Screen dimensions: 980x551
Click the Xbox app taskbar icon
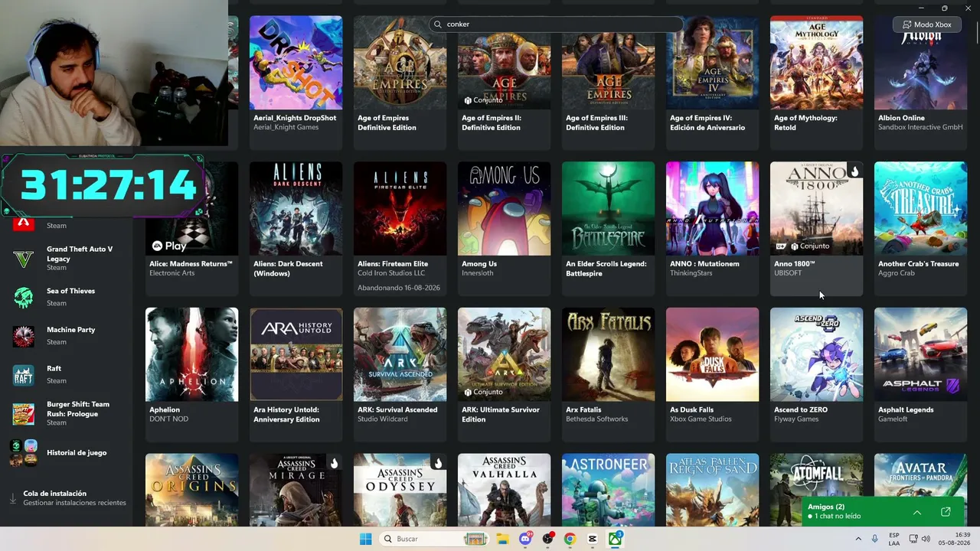tap(615, 539)
